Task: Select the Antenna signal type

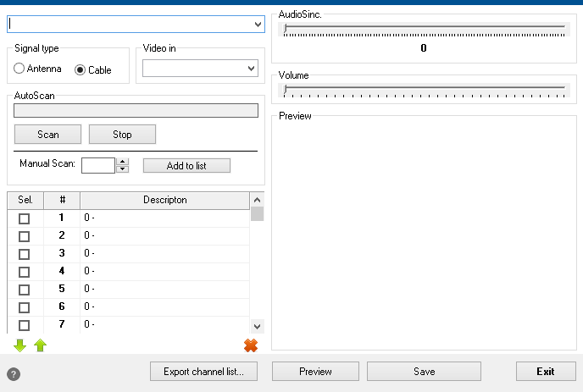Action: (x=19, y=69)
